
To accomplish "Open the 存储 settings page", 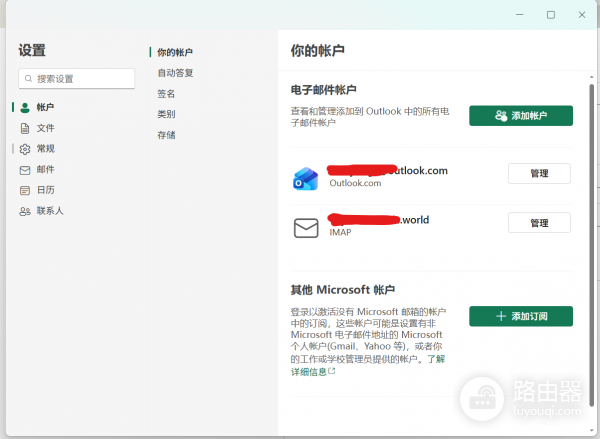I will coord(166,135).
